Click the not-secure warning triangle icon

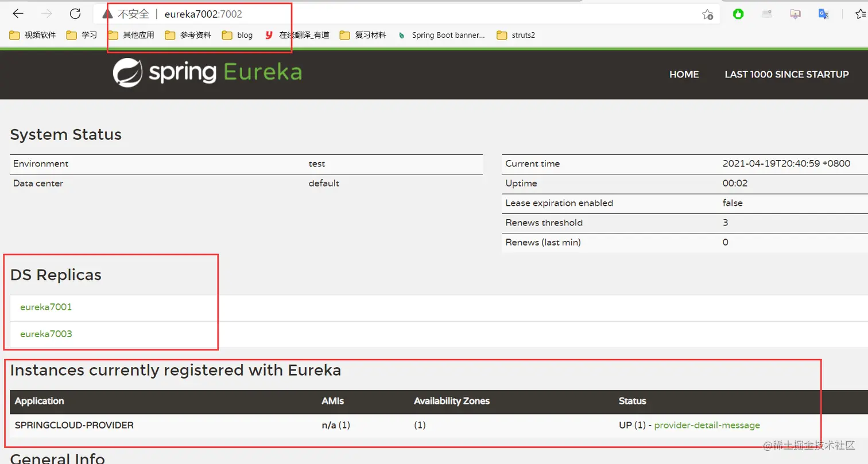click(107, 14)
